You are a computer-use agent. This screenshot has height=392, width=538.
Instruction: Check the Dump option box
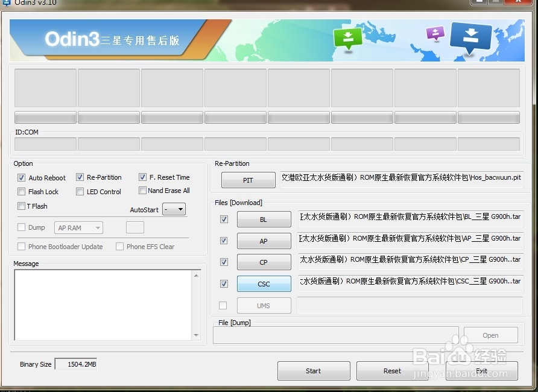click(21, 227)
